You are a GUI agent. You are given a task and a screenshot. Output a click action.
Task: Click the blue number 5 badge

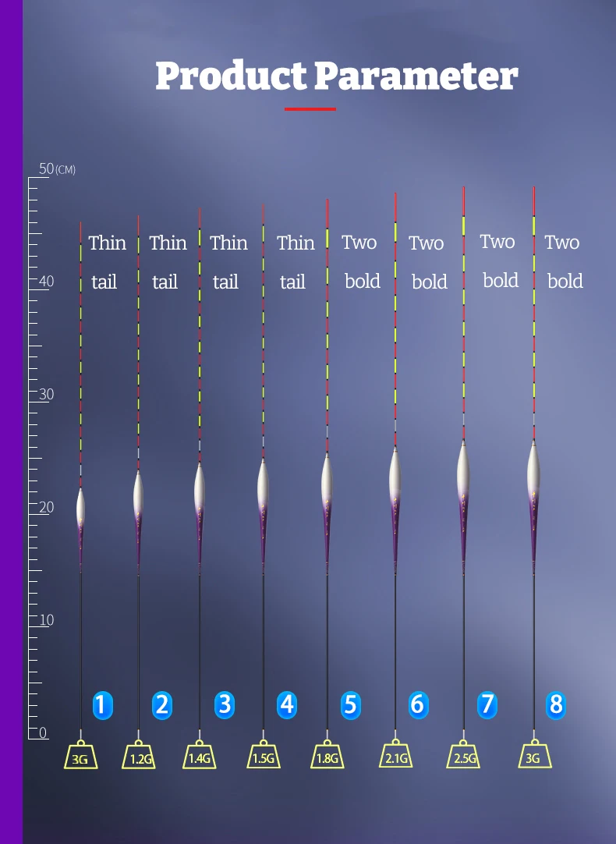pos(350,705)
